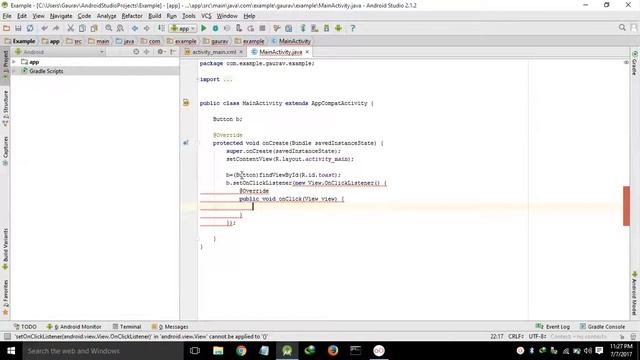Image resolution: width=640 pixels, height=360 pixels.
Task: Open the Structure side panel tab
Action: [x=5, y=108]
